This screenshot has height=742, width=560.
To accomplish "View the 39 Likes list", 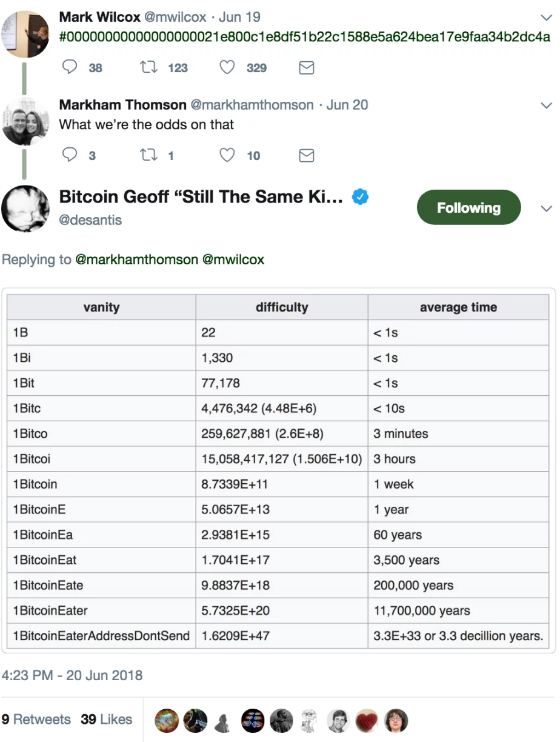I will click(x=107, y=720).
